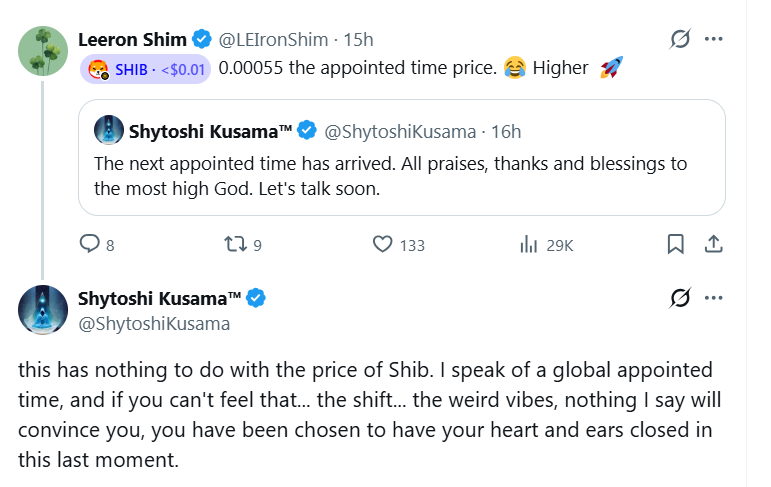Click the reply icon on Leeron's post
Image resolution: width=771 pixels, height=487 pixels.
[90, 244]
